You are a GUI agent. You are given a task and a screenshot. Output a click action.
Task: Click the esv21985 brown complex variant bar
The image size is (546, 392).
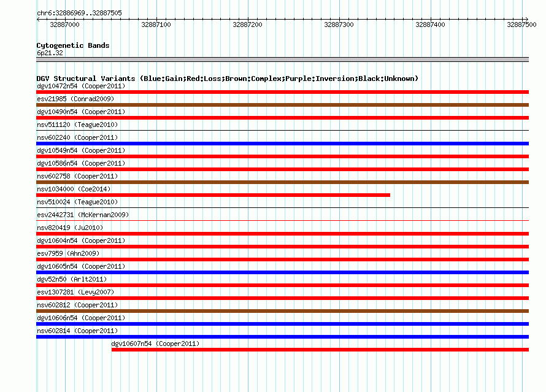click(282, 105)
